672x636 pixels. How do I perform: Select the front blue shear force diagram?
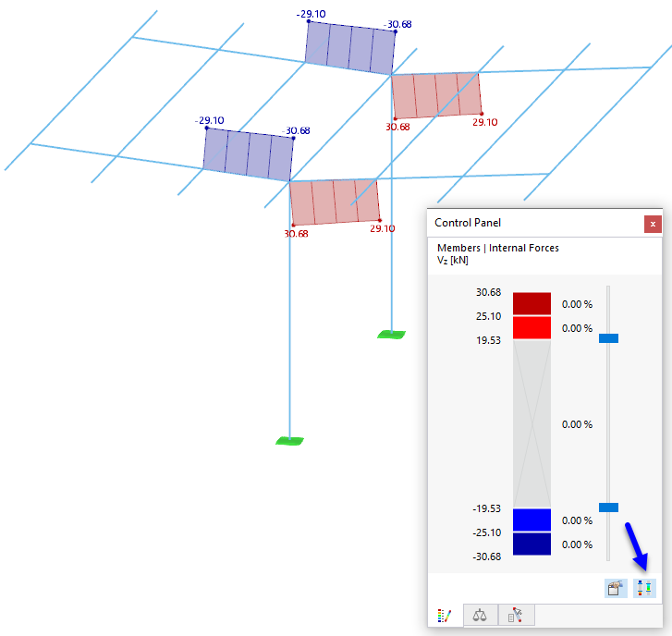[249, 154]
